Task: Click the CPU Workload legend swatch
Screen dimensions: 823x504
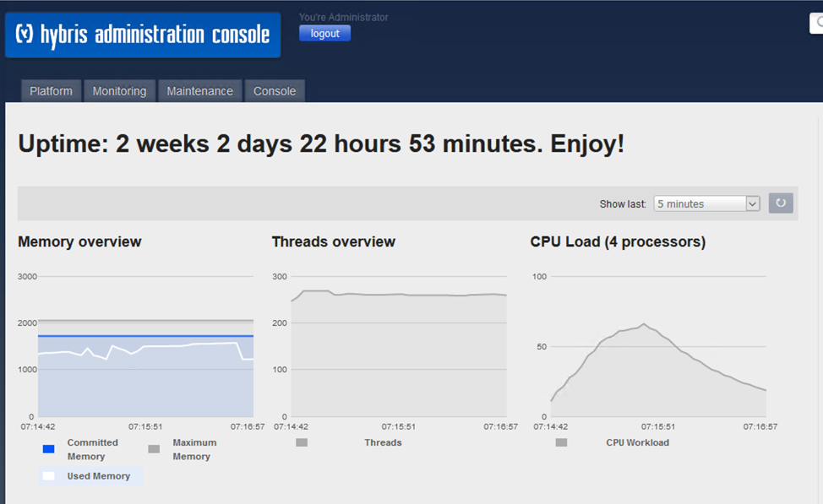Action: tap(562, 442)
